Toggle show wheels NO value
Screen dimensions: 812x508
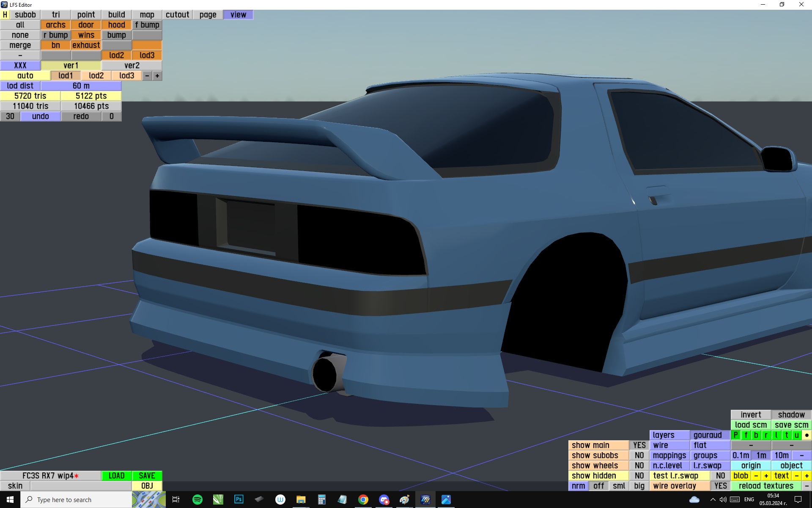tap(639, 465)
